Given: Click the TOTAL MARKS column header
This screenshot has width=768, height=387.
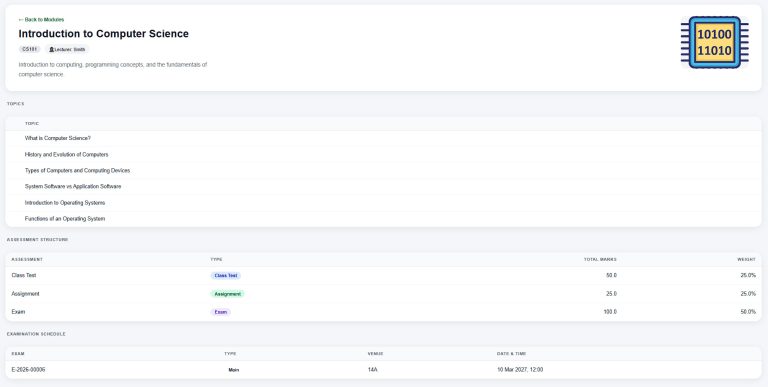Looking at the screenshot, I should (x=600, y=259).
